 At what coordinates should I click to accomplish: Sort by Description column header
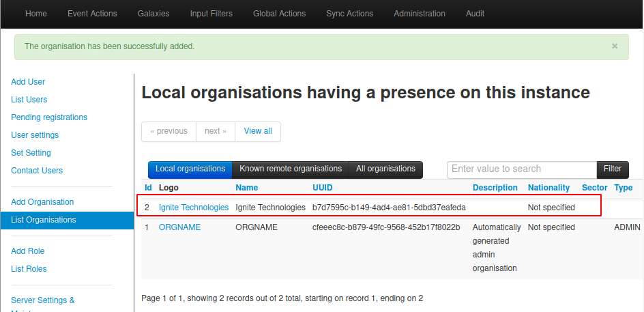pyautogui.click(x=495, y=188)
